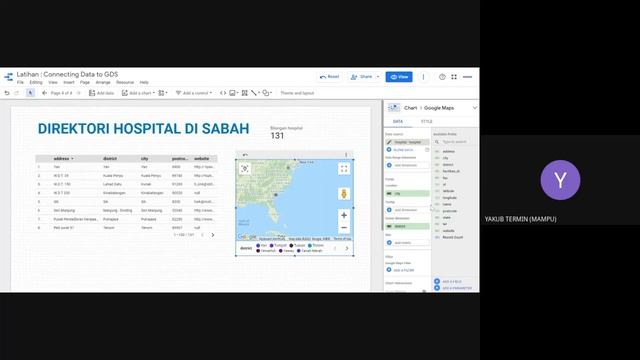The width and height of the screenshot is (640, 360).
Task: Zoom out on the map
Action: [344, 227]
